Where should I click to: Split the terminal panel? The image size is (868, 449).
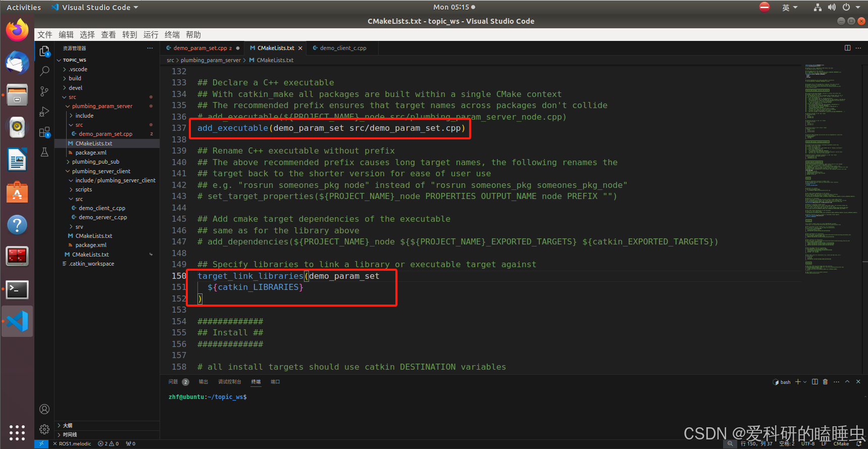[x=814, y=382]
